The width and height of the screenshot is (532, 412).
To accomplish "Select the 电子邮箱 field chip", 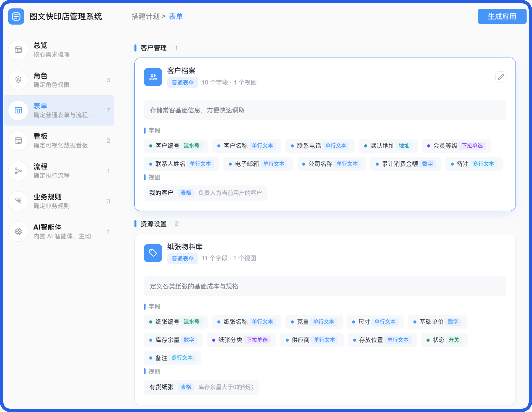I will 258,164.
